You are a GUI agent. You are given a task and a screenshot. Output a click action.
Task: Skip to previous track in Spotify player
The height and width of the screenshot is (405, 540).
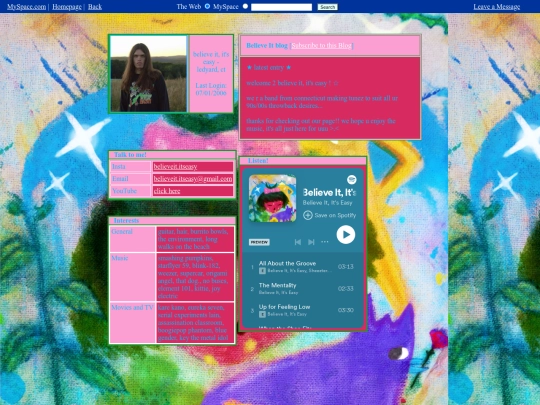(x=298, y=242)
